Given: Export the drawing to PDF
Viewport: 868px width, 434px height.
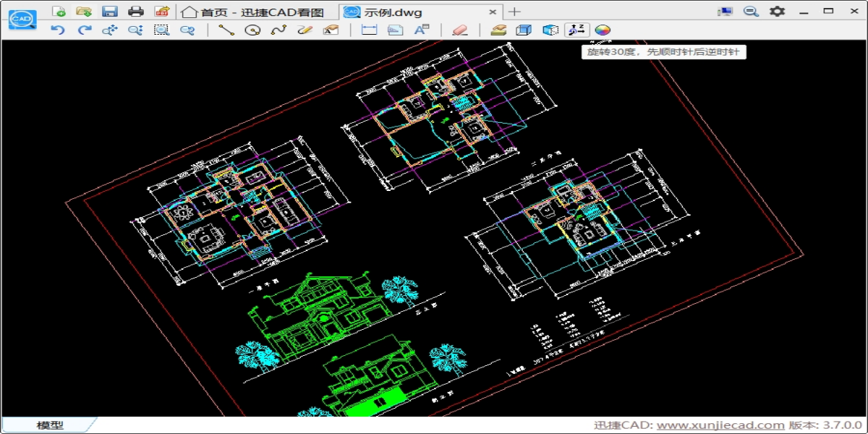Looking at the screenshot, I should 161,12.
